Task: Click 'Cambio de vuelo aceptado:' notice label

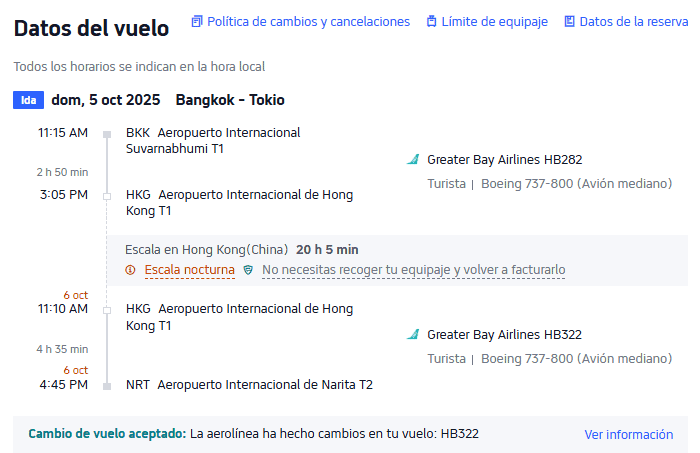Action: [107, 434]
